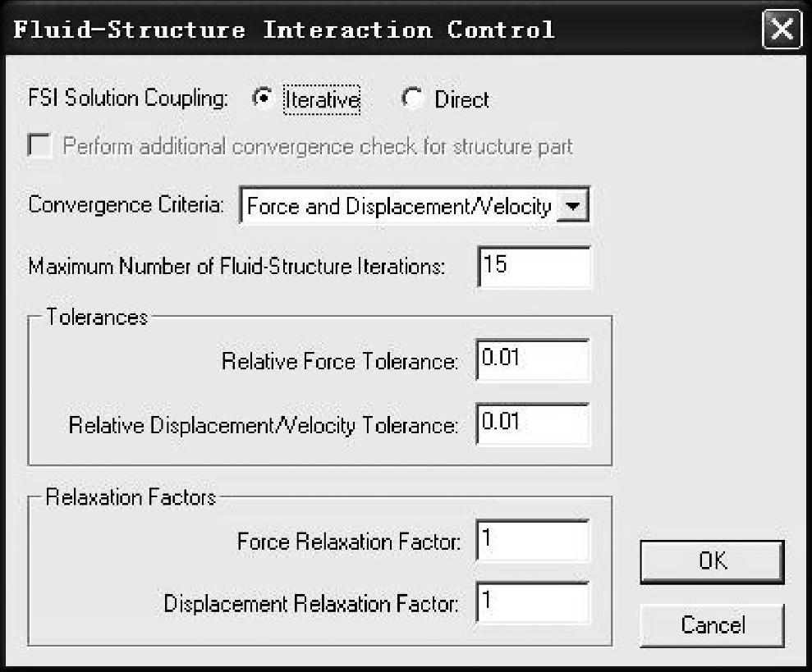Screen dimensions: 812x672
Task: Click the Tolerances group heading
Action: pos(97,318)
